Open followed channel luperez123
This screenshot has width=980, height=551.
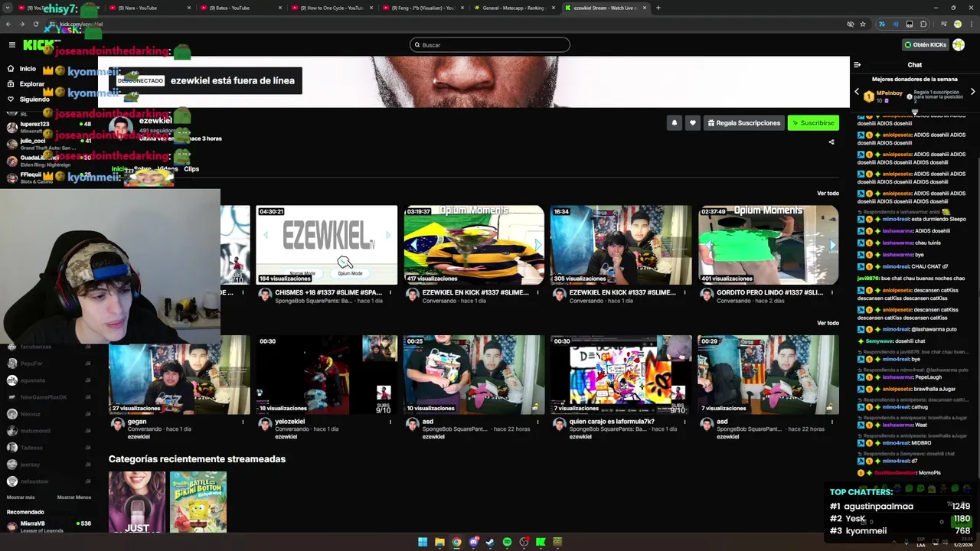48,127
